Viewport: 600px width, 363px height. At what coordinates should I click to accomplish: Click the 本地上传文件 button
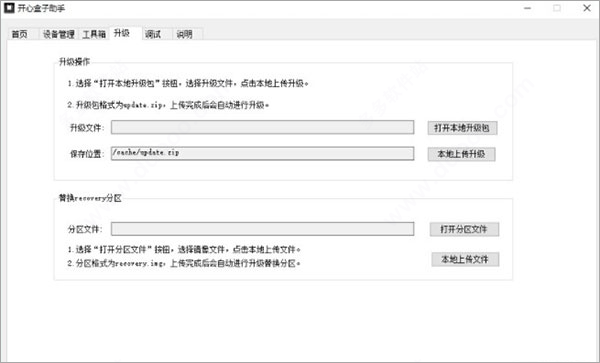(465, 259)
